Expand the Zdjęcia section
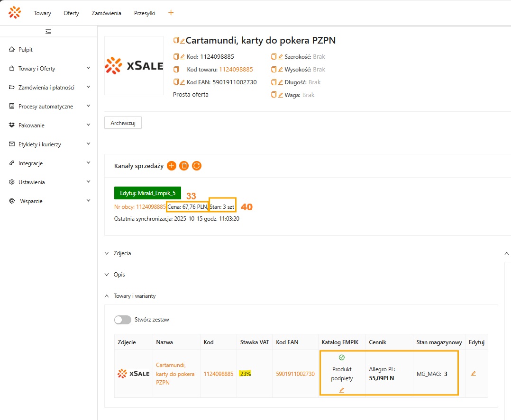Screen dimensions: 511x420 point(107,253)
